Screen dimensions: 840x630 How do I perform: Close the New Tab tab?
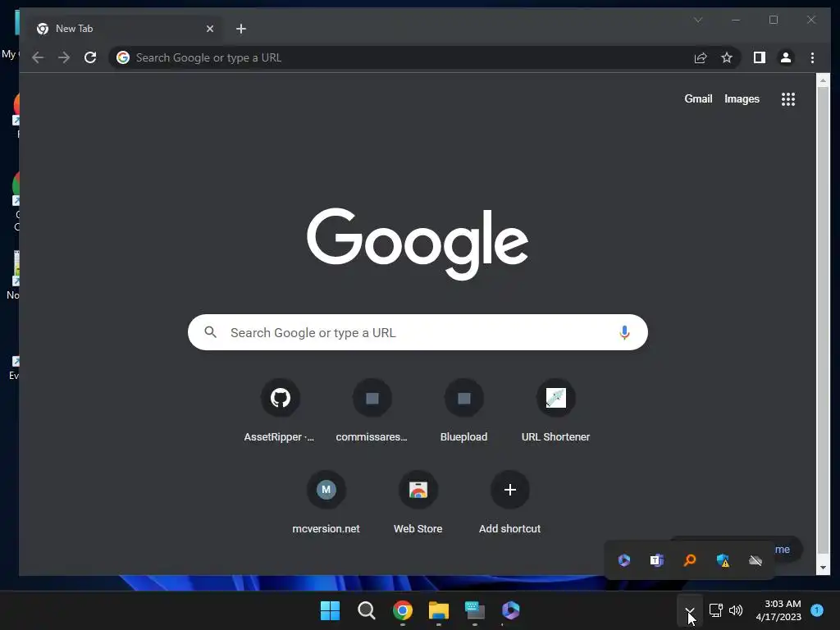(210, 29)
